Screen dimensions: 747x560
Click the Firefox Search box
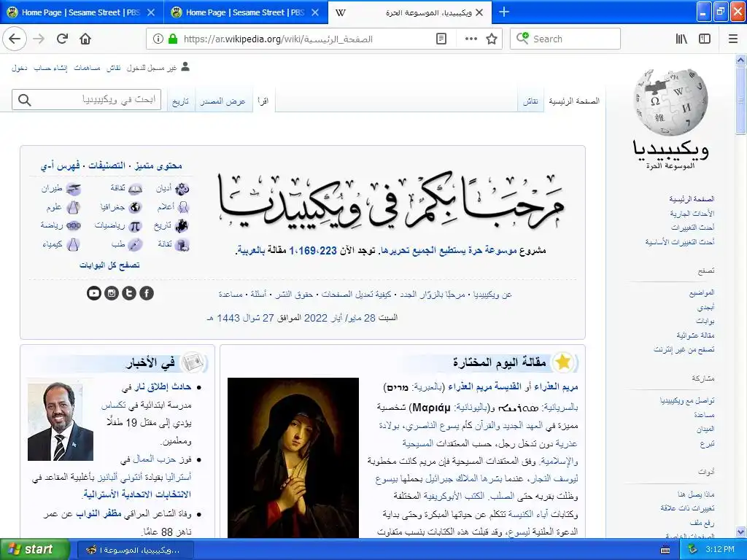(565, 39)
